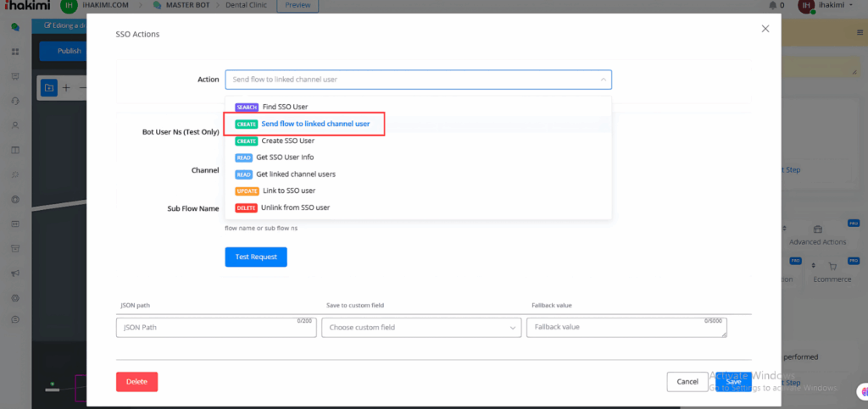Click the user contacts sidebar icon
This screenshot has height=409, width=868.
[15, 125]
